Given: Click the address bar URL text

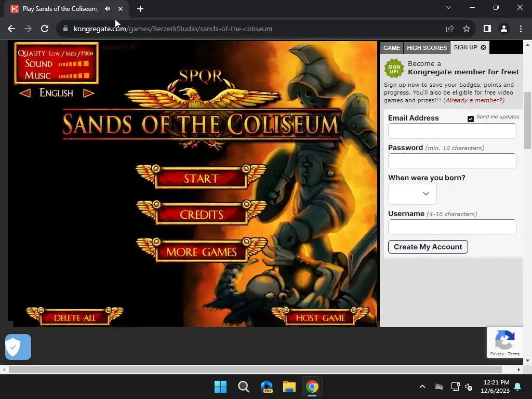Looking at the screenshot, I should coord(172,29).
